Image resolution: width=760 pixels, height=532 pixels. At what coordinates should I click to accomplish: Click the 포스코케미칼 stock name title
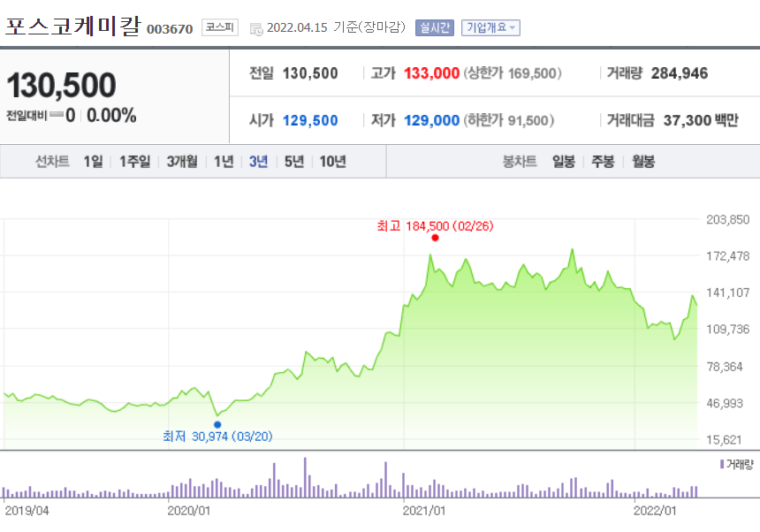point(72,27)
